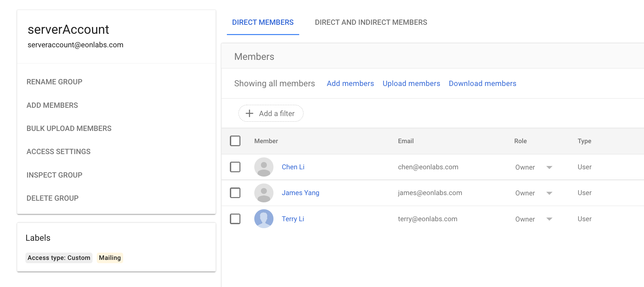This screenshot has width=644, height=287.
Task: Open Access Settings in the sidebar
Action: coord(58,152)
